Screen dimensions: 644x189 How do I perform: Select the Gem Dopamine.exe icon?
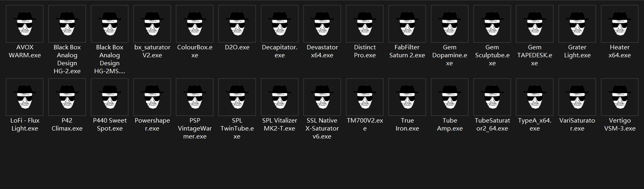pyautogui.click(x=450, y=24)
